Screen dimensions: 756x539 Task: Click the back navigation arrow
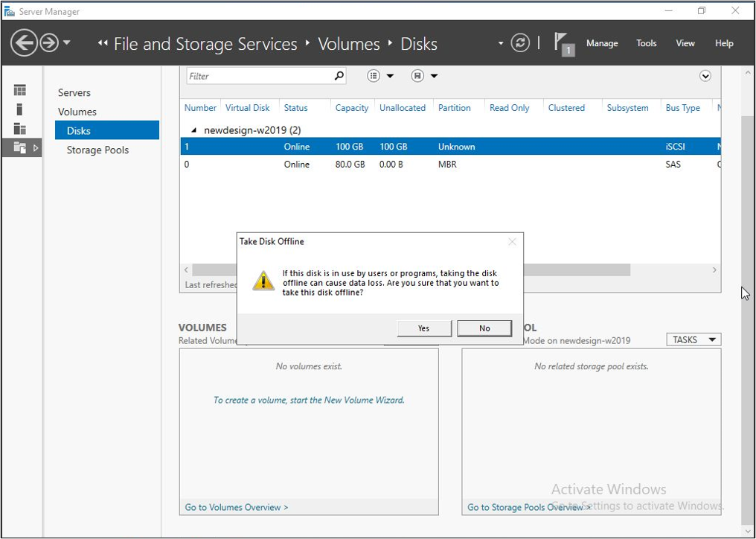24,43
